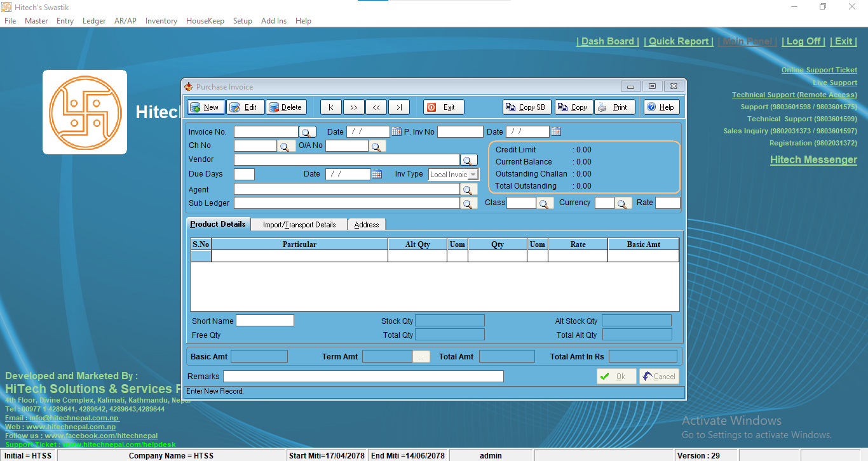Open the Vendor lookup magnifier icon

468,160
